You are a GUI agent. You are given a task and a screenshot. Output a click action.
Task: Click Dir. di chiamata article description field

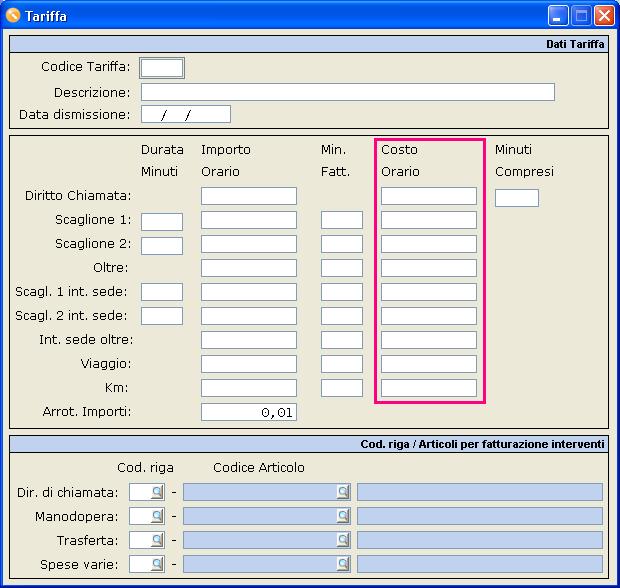(x=480, y=492)
